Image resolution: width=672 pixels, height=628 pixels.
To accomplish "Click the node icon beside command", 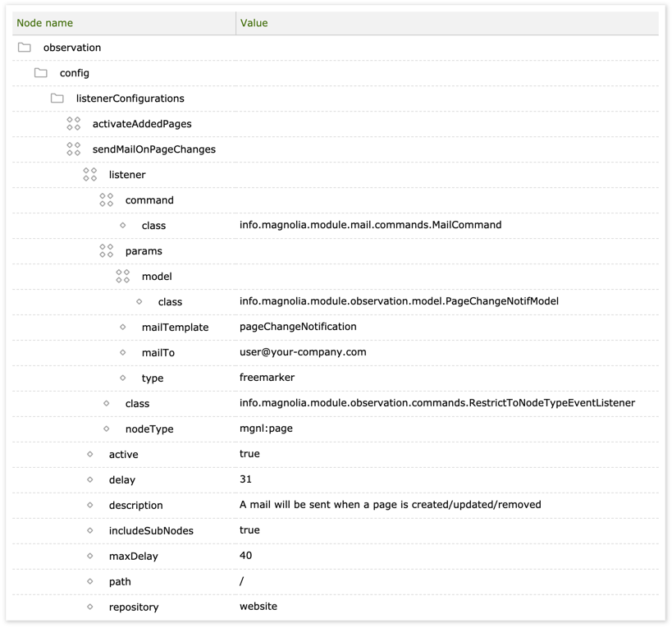I will (x=107, y=199).
